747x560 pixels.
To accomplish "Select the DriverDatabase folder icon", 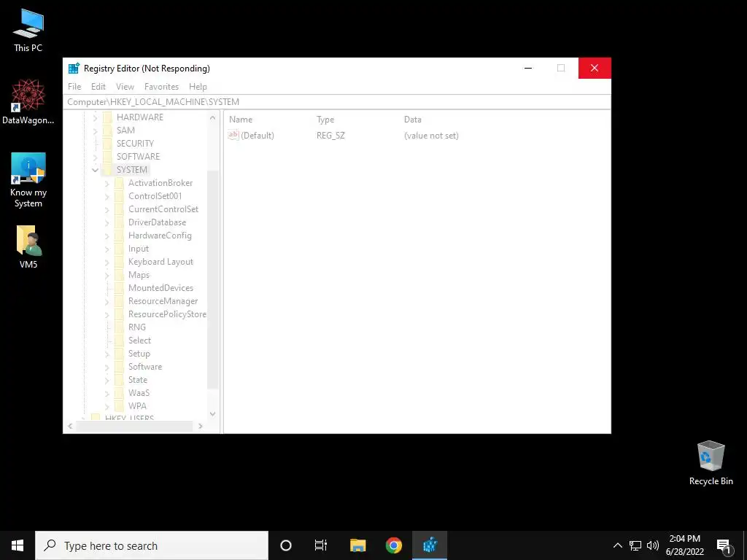I will pyautogui.click(x=119, y=222).
